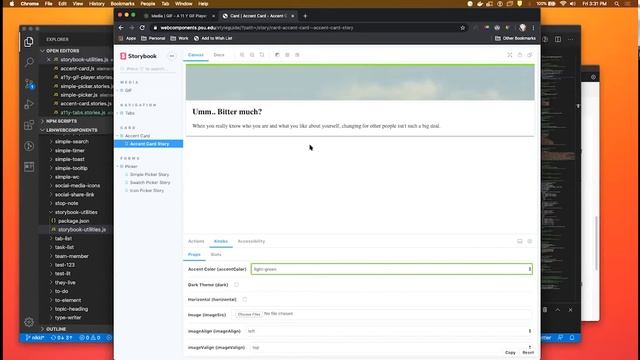Screen dimensions: 640x360
Task: Select Swatch Picker Story in sidebar
Action: (150, 182)
